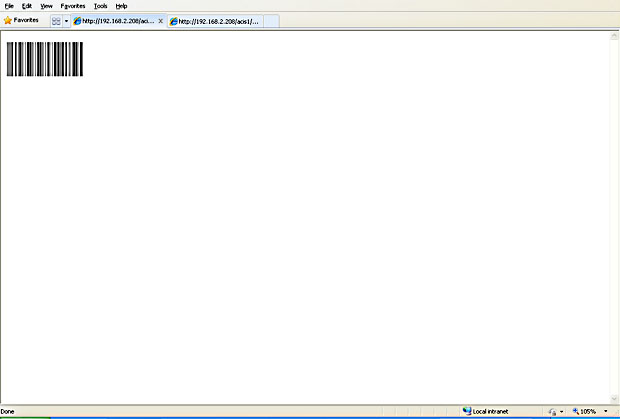Open the File menu

(9, 6)
